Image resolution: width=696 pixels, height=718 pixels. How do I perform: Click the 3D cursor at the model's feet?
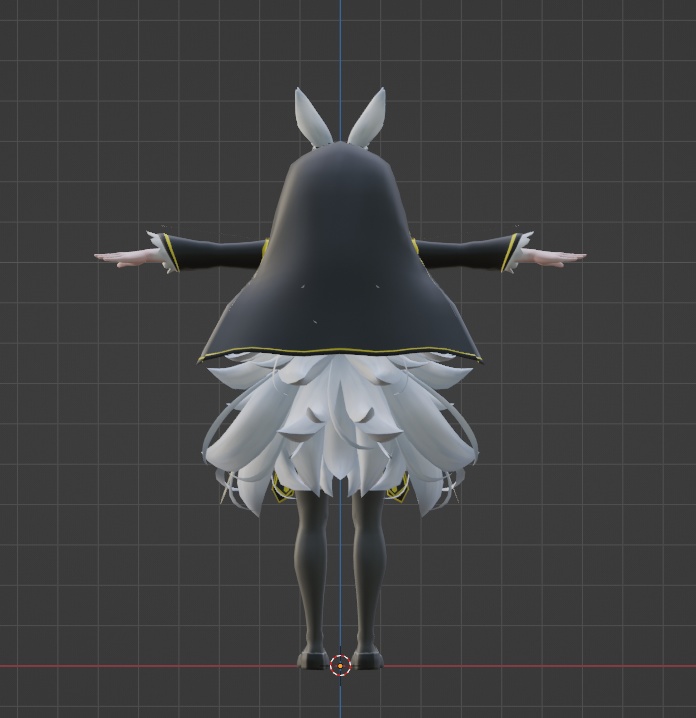pyautogui.click(x=340, y=665)
